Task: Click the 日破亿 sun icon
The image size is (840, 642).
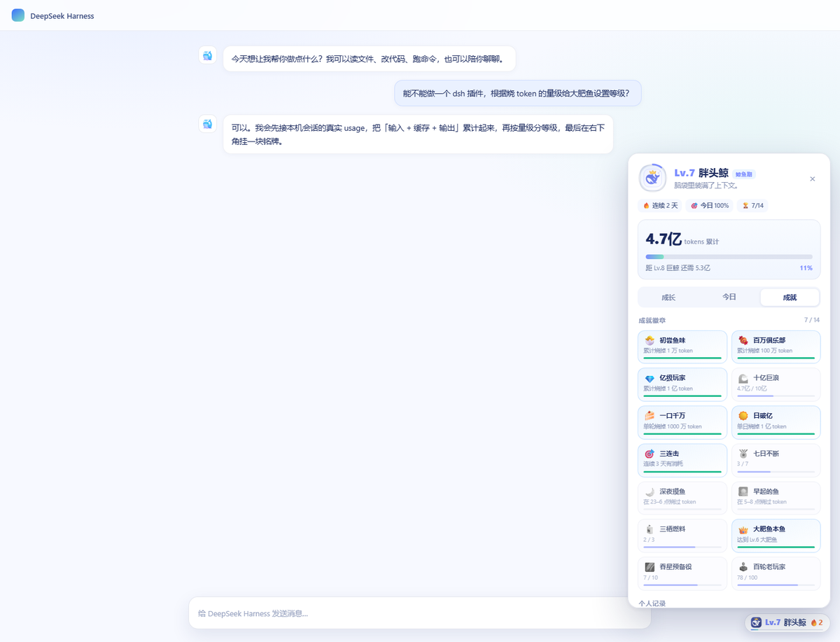Action: pos(743,416)
